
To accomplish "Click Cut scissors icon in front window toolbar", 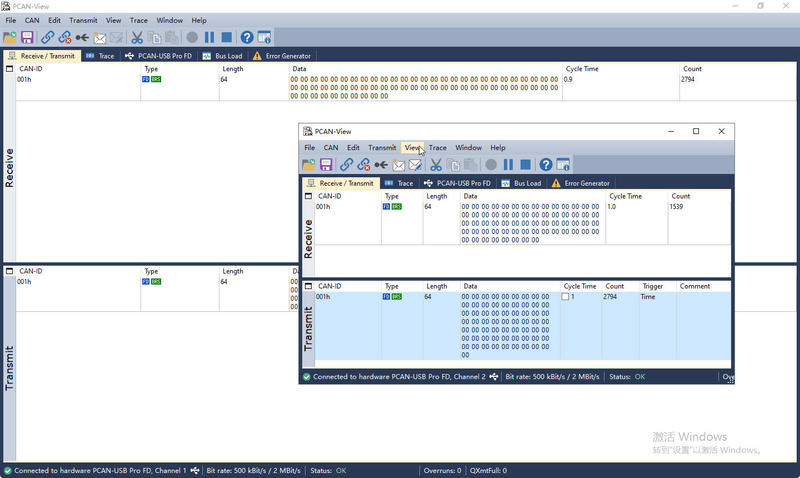I will pos(436,164).
